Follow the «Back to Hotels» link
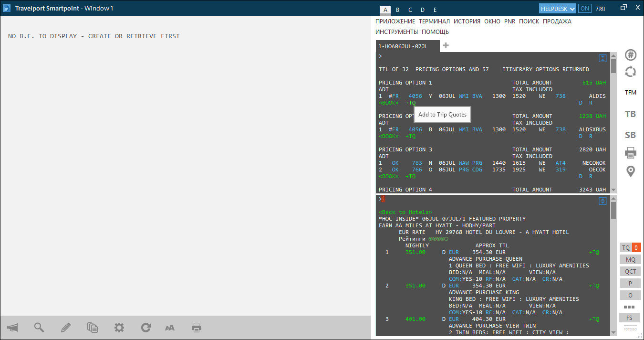644x340 pixels. (x=405, y=212)
